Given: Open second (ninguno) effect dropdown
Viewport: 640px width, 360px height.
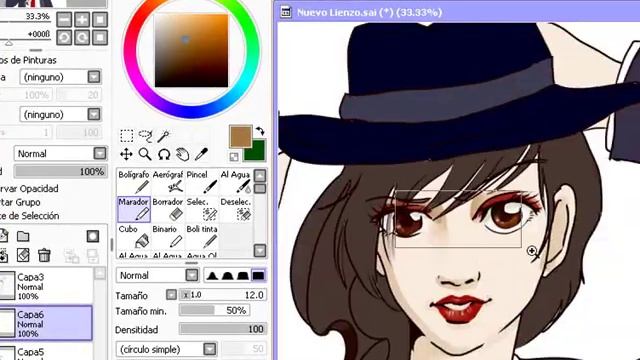Looking at the screenshot, I should (60, 114).
